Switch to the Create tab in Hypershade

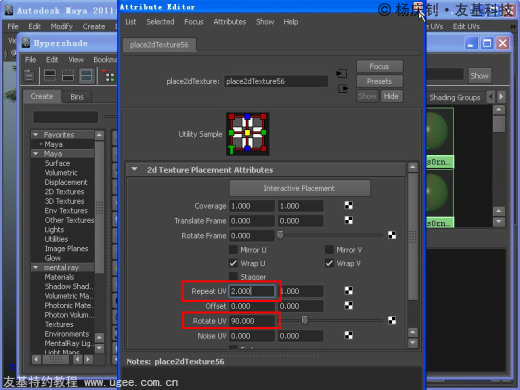42,96
